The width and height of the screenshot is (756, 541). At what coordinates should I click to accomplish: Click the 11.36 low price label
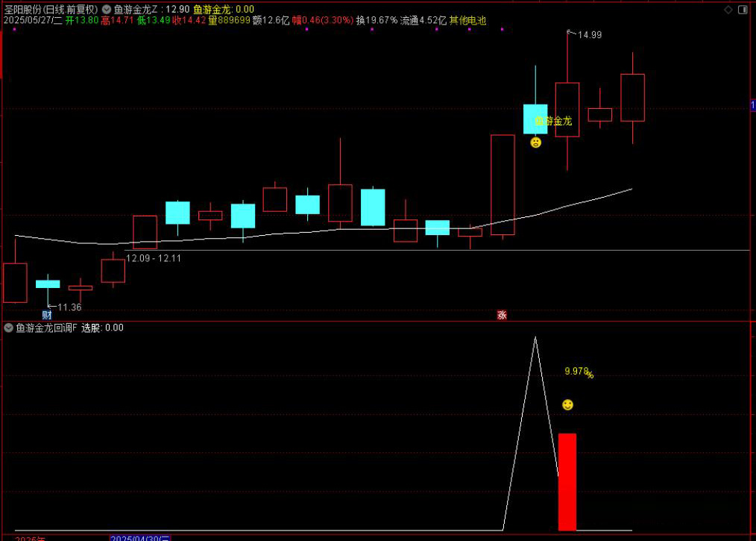point(69,307)
